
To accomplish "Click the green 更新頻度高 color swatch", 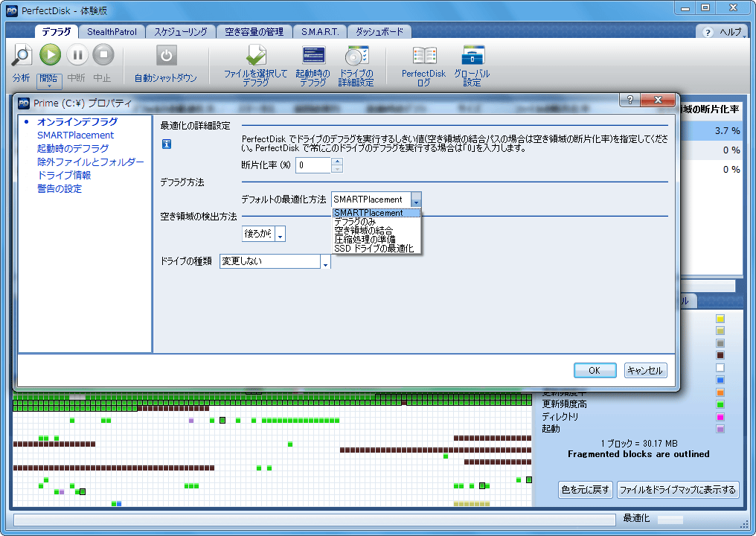I will coord(720,404).
